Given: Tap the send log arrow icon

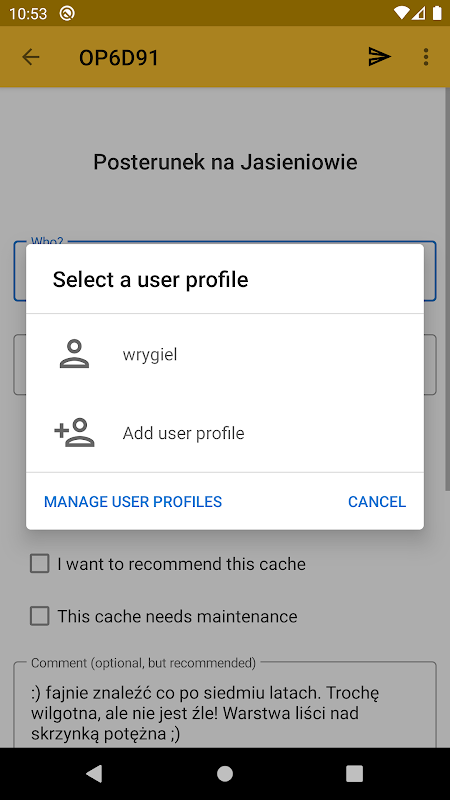Looking at the screenshot, I should (380, 57).
